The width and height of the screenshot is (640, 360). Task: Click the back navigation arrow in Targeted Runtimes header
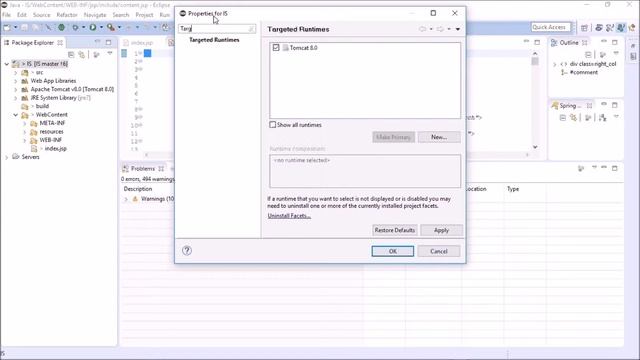(x=422, y=29)
